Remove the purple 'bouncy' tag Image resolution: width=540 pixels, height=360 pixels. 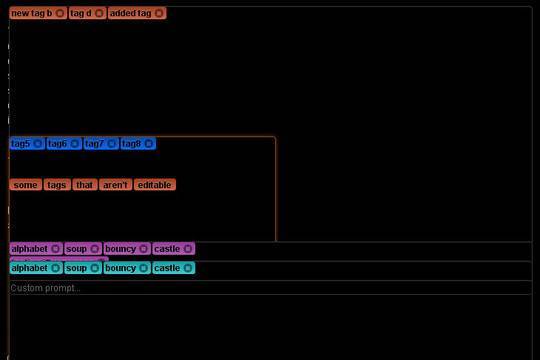point(144,248)
